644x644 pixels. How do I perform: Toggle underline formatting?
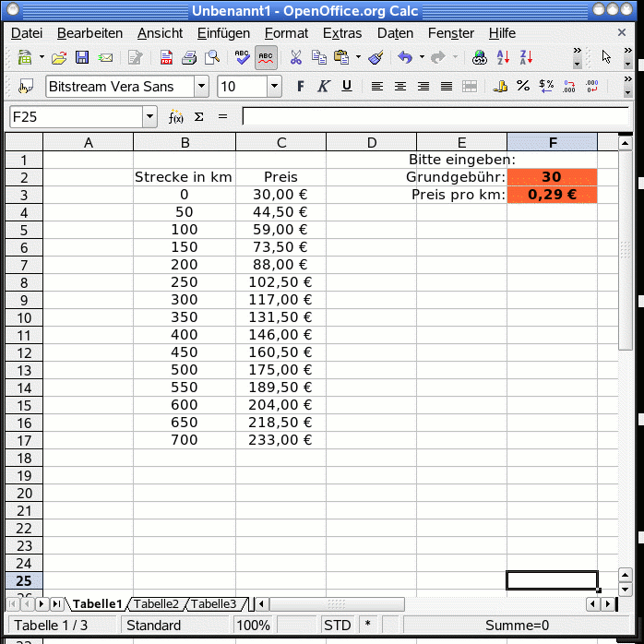[347, 87]
